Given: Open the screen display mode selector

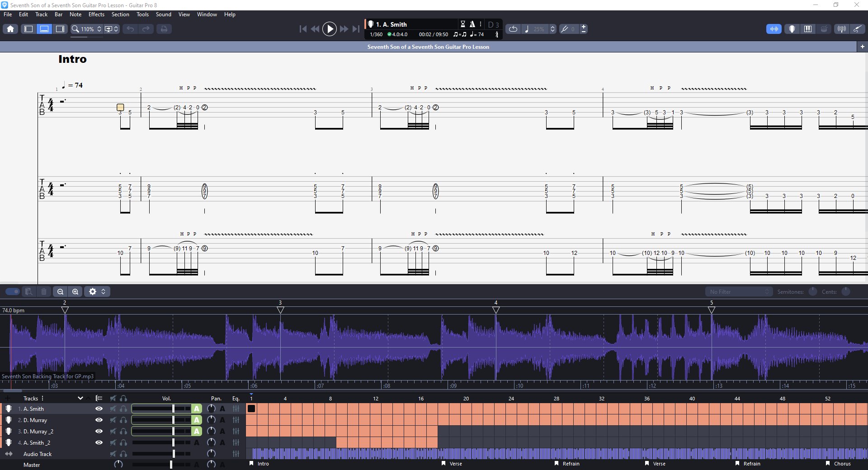Looking at the screenshot, I should point(111,29).
